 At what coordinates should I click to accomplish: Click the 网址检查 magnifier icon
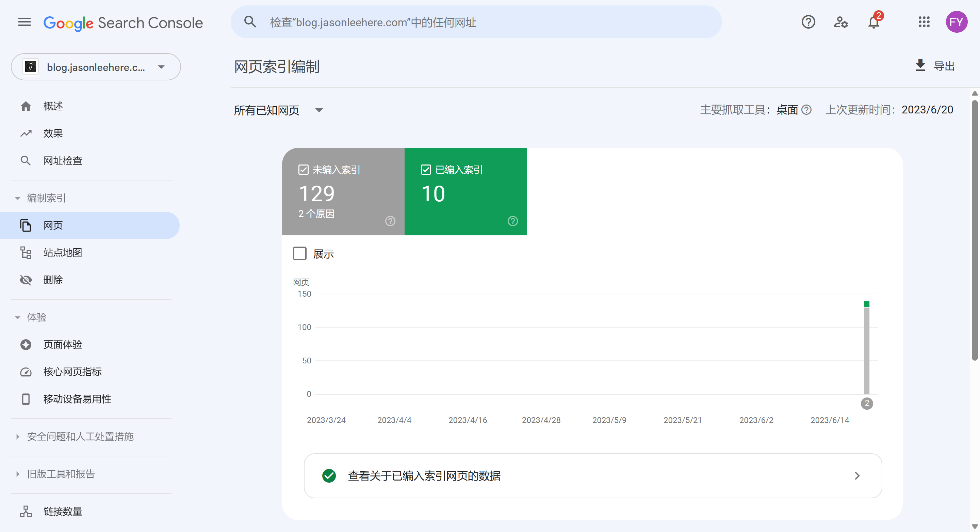coord(26,160)
